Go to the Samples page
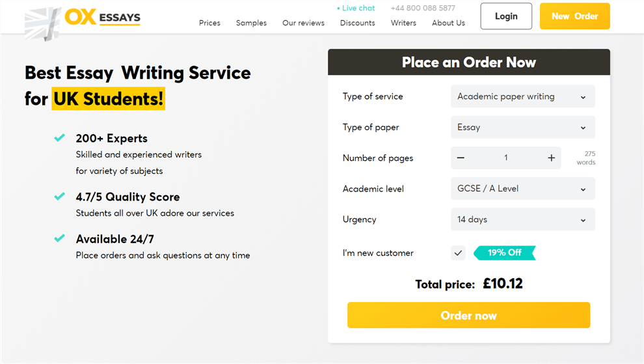 [251, 23]
